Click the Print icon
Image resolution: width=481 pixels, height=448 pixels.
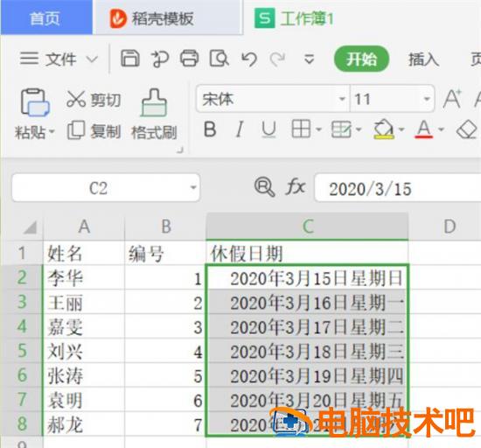tap(189, 59)
